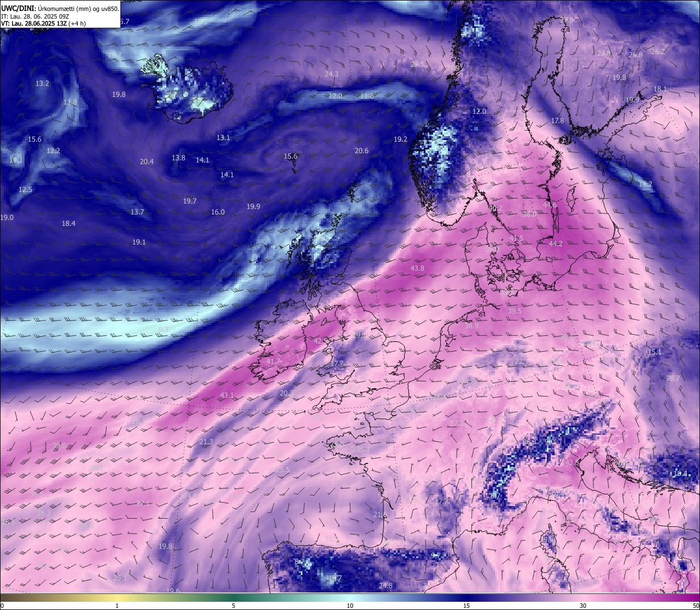
Task: Click the colour scale label 15
Action: 466,606
